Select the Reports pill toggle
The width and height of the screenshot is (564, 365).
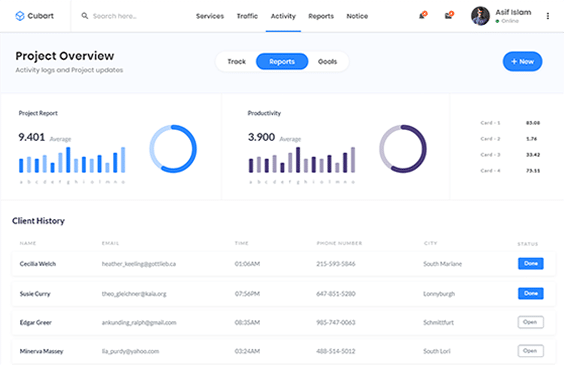click(x=282, y=61)
